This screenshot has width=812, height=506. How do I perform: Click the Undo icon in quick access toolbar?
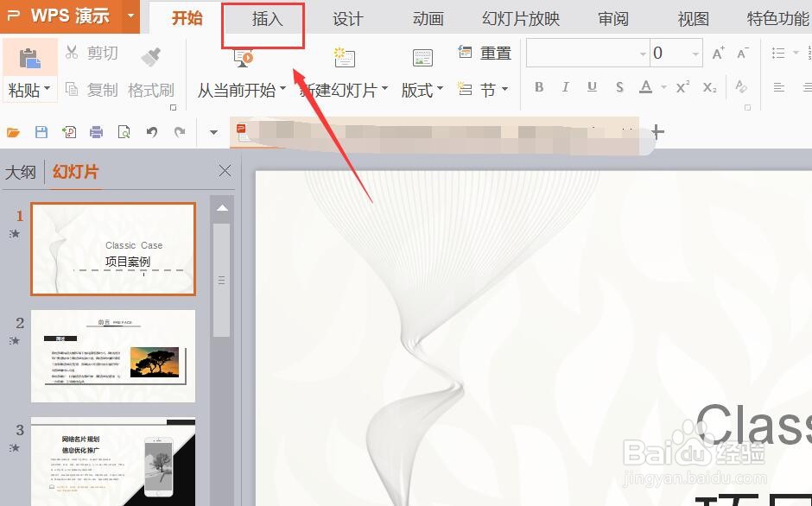tap(151, 131)
